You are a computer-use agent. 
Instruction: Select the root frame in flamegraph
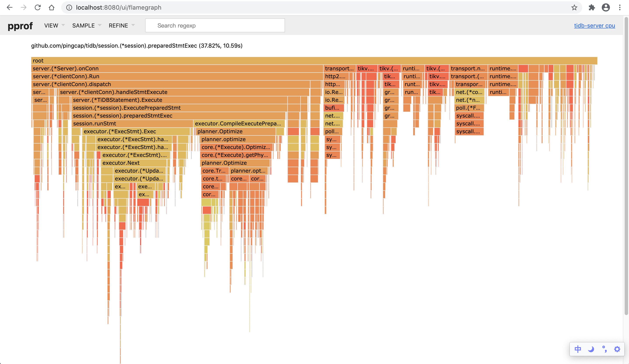point(314,61)
